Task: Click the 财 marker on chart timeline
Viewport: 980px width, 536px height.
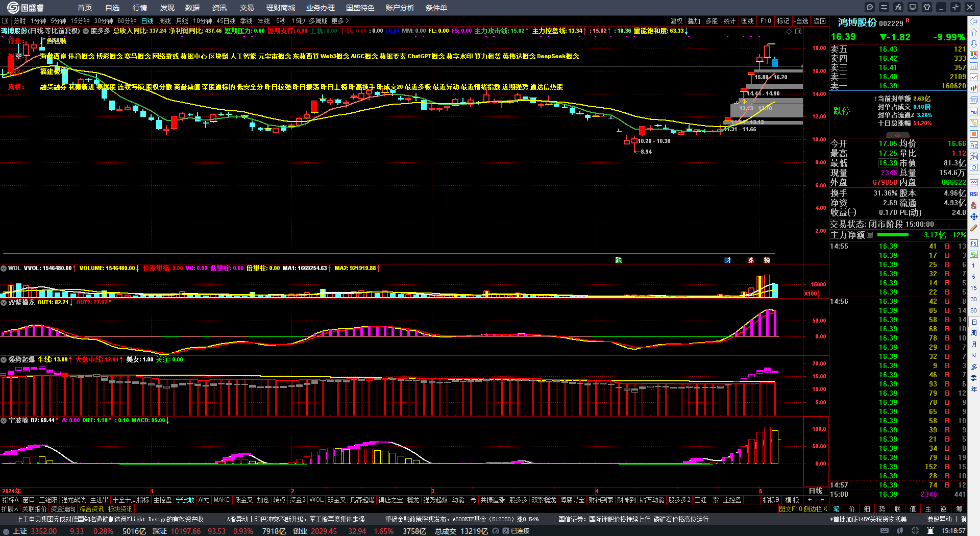Action: pyautogui.click(x=727, y=260)
